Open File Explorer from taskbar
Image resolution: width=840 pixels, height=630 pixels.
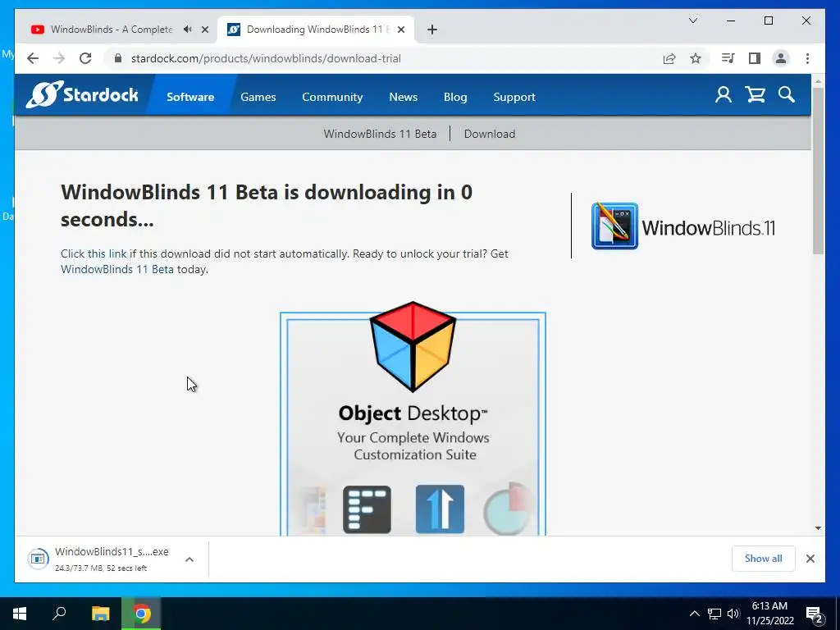click(100, 614)
